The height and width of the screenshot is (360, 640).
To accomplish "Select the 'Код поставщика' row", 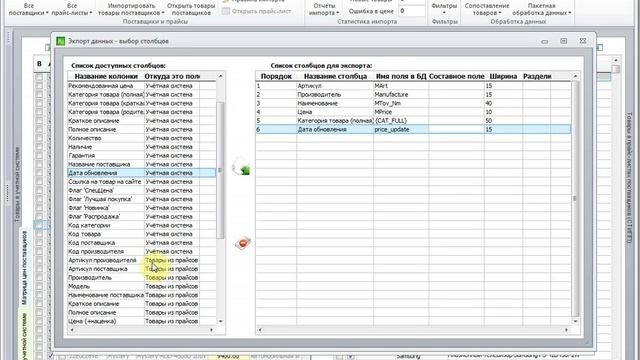I will pyautogui.click(x=142, y=242).
